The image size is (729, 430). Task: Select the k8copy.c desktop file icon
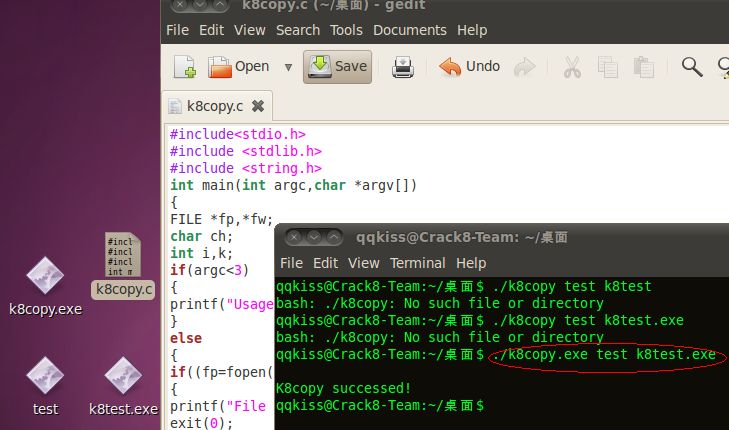point(123,265)
